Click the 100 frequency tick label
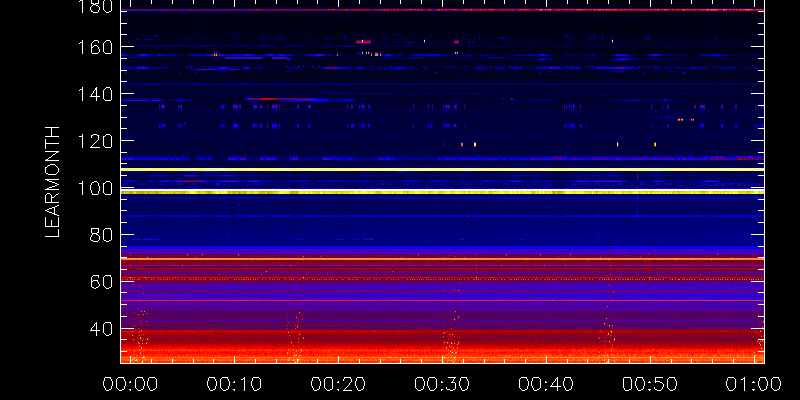The height and width of the screenshot is (400, 800). (x=96, y=188)
